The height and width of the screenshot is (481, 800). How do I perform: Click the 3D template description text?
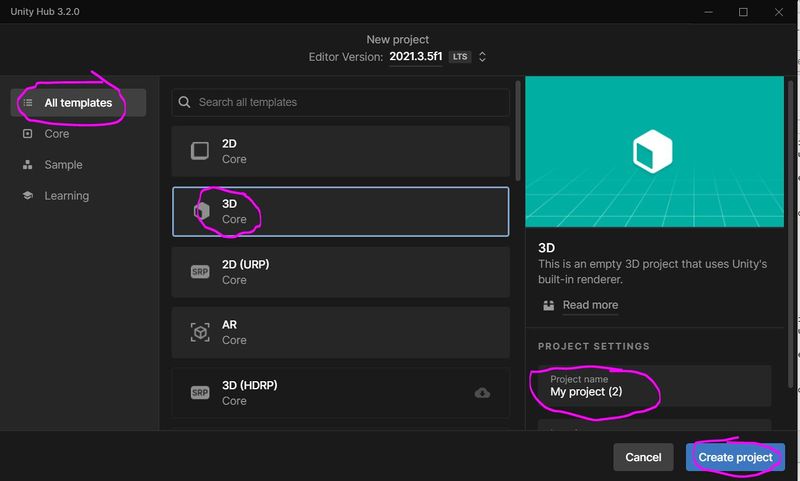click(x=652, y=272)
